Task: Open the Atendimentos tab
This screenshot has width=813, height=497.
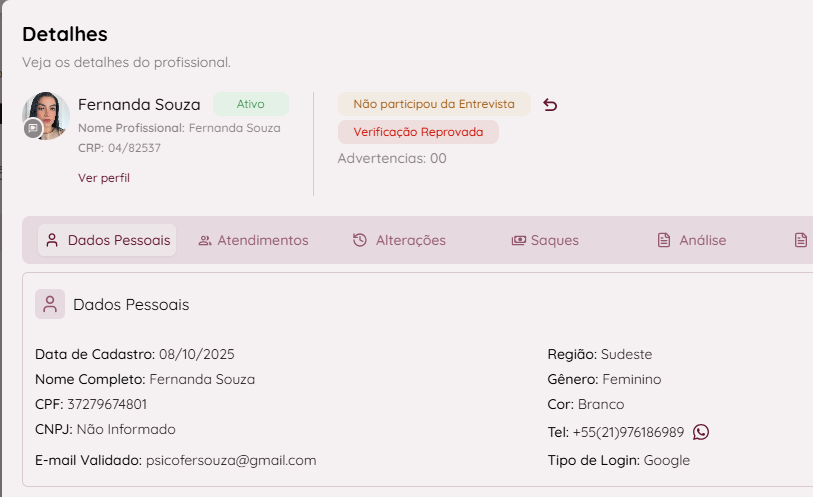Action: [262, 240]
